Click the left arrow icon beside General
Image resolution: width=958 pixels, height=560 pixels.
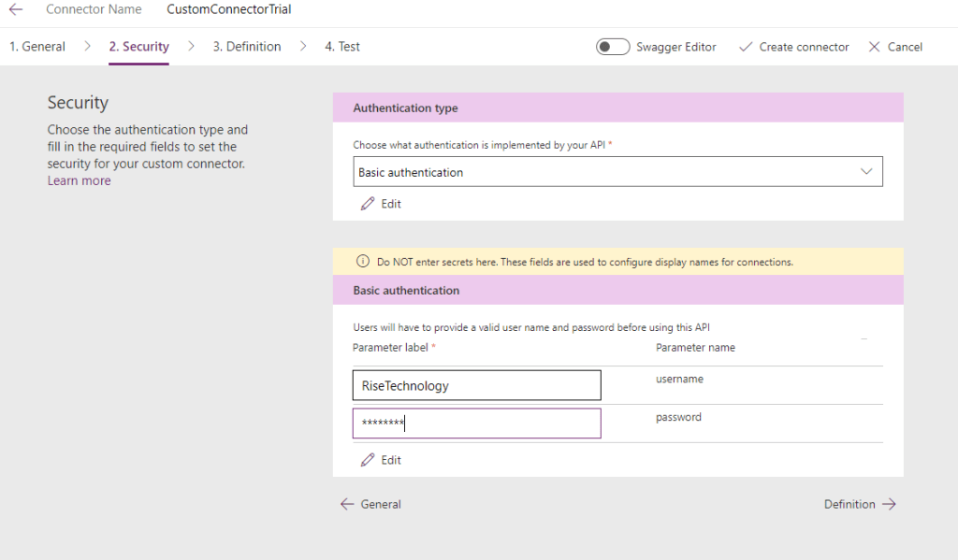click(x=347, y=504)
